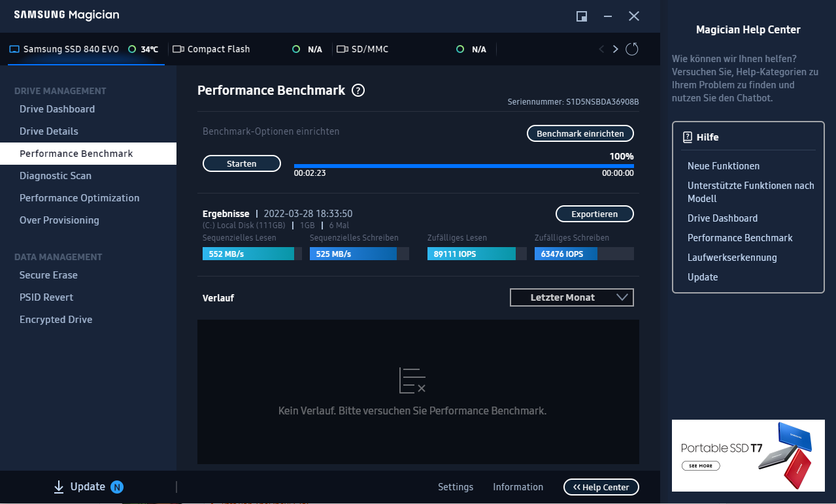Click the Zufälliges Lesen 89111 IOPS bar
836x504 pixels.
(x=477, y=254)
